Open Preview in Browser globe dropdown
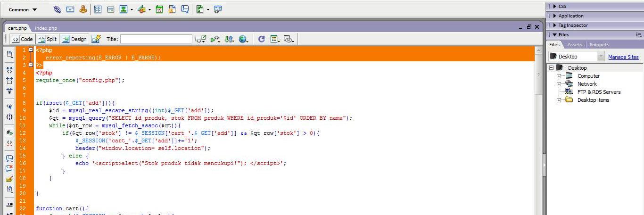Screen dimensions: 644x215 coord(243,39)
